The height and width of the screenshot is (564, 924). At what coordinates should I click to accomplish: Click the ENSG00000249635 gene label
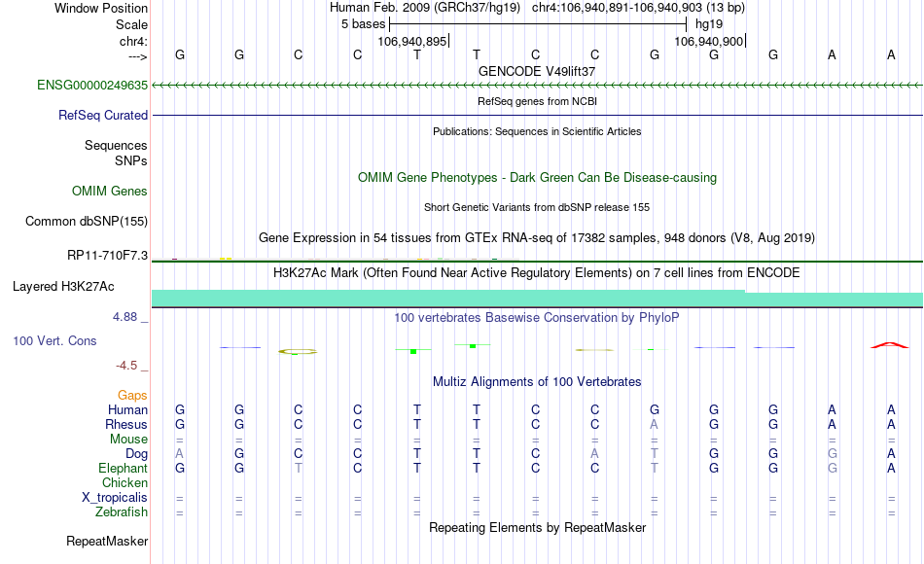pyautogui.click(x=92, y=86)
